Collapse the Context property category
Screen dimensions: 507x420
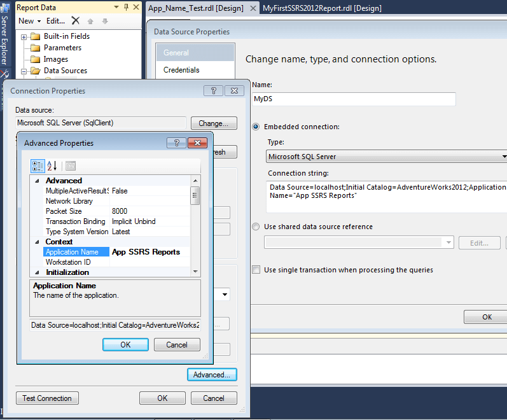(x=37, y=242)
